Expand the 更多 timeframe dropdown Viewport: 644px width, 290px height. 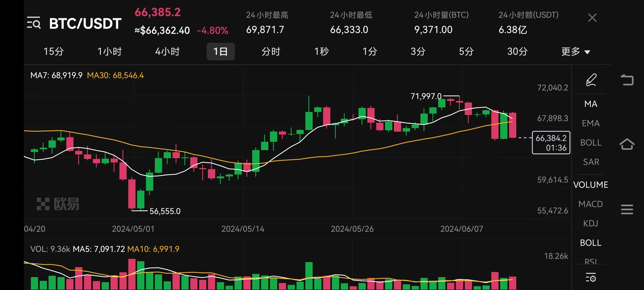pos(576,51)
